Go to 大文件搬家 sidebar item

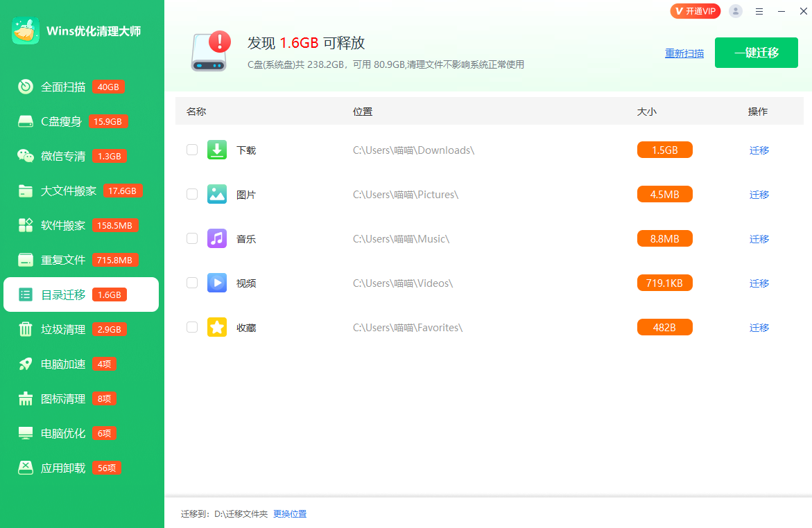[69, 191]
